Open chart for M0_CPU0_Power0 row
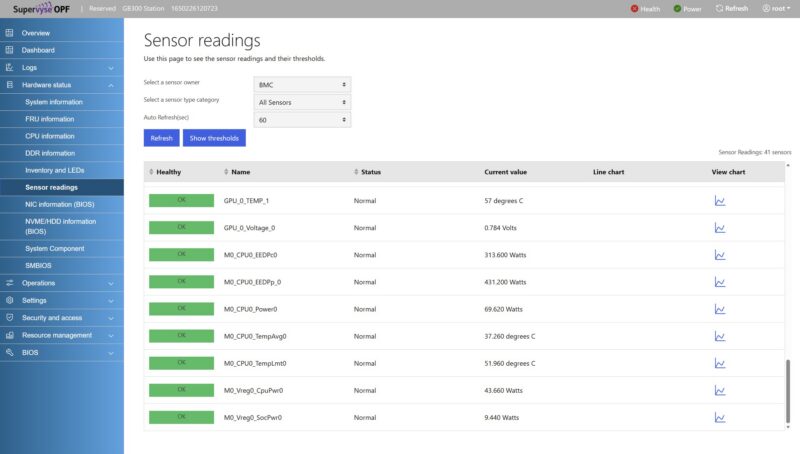This screenshot has height=454, width=800. [719, 309]
